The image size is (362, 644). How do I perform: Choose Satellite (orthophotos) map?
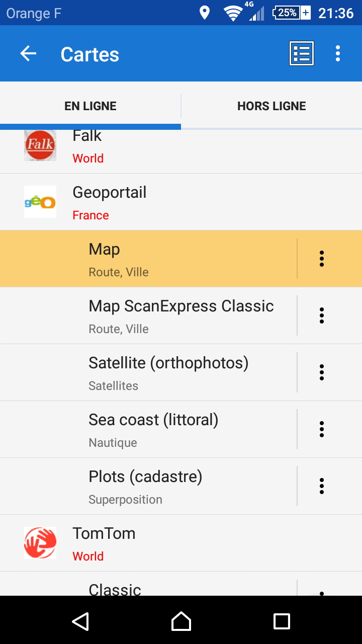point(168,372)
